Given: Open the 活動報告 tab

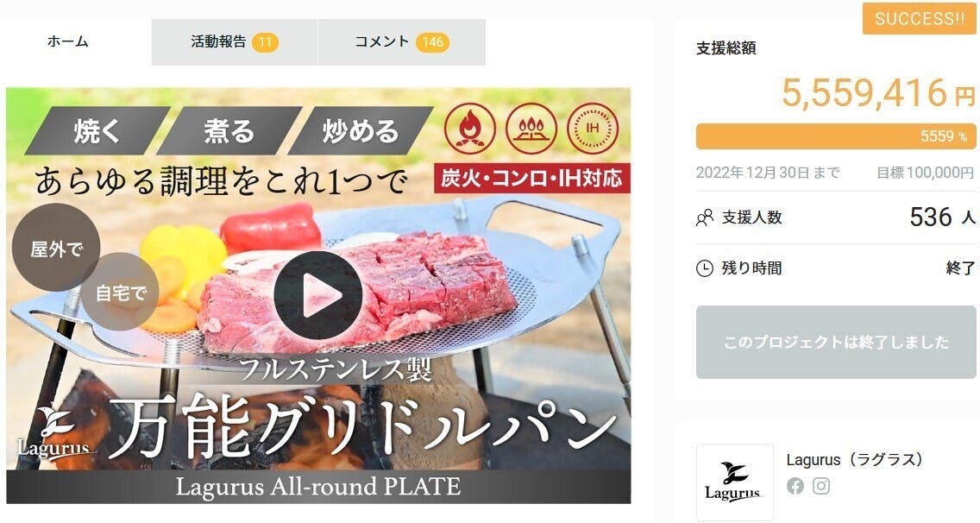Looking at the screenshot, I should point(235,42).
